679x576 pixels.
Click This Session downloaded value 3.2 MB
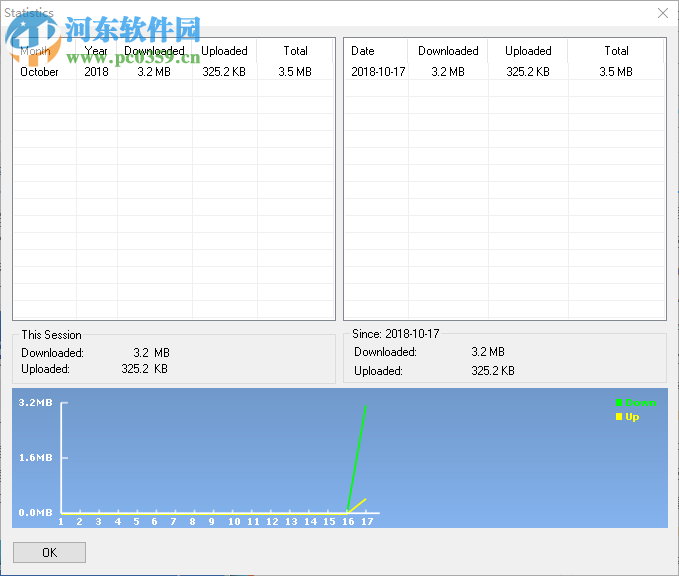151,353
